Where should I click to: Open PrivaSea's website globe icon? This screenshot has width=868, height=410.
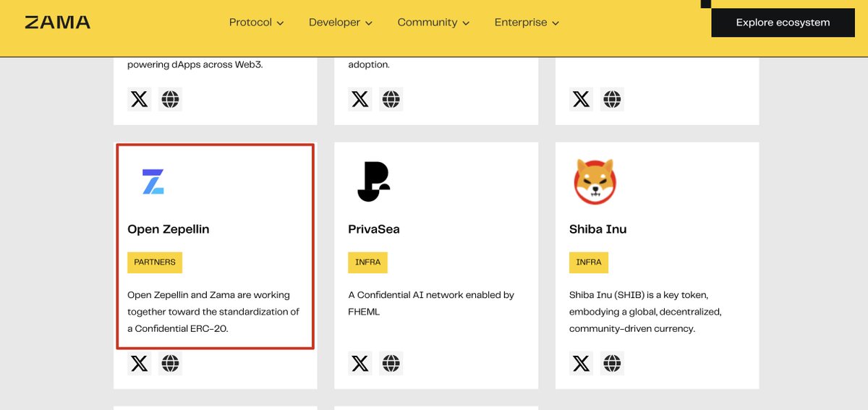tap(391, 363)
